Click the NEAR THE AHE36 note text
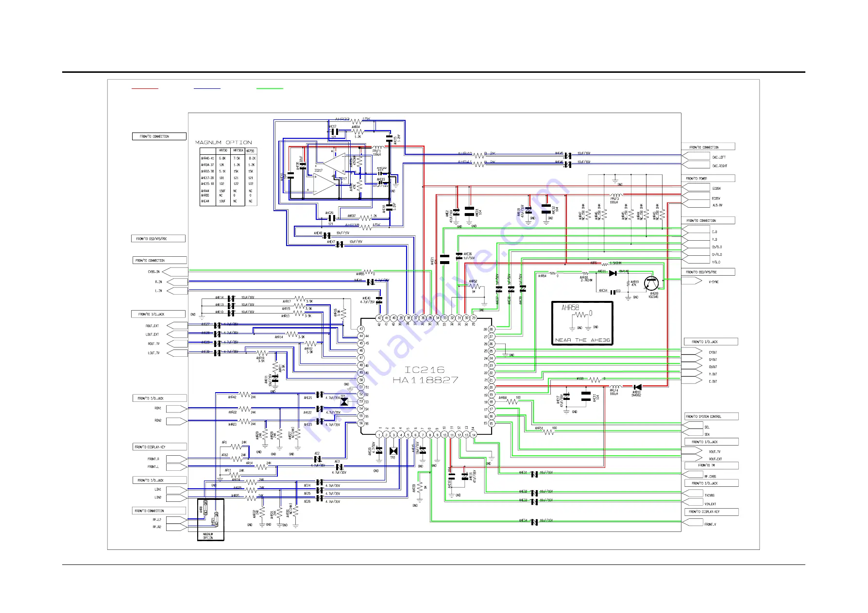 582,340
